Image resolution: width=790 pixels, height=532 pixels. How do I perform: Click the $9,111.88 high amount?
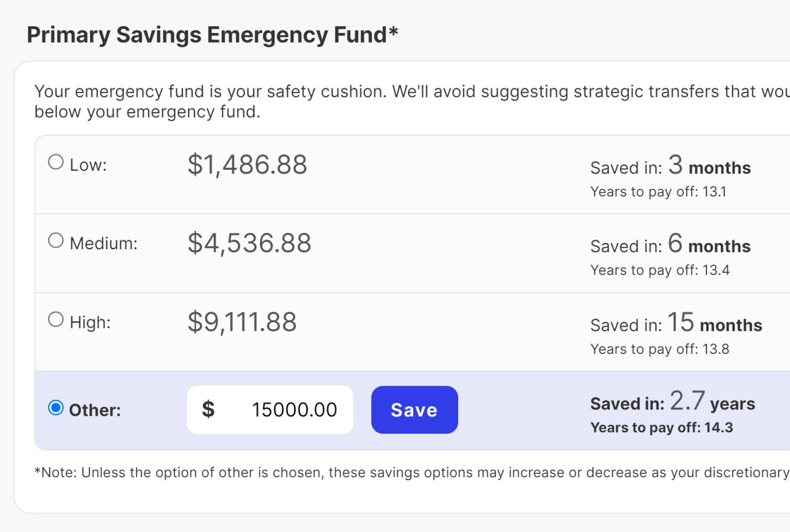point(242,322)
